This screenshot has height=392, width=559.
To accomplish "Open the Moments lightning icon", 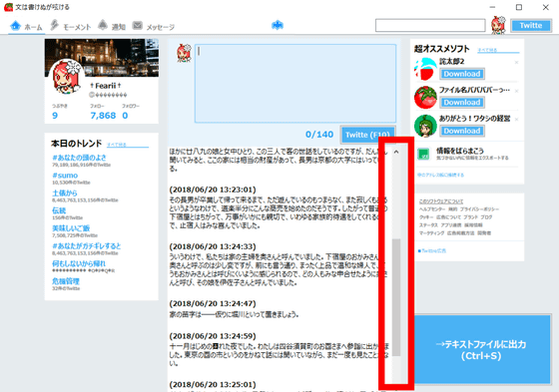I will click(x=54, y=25).
